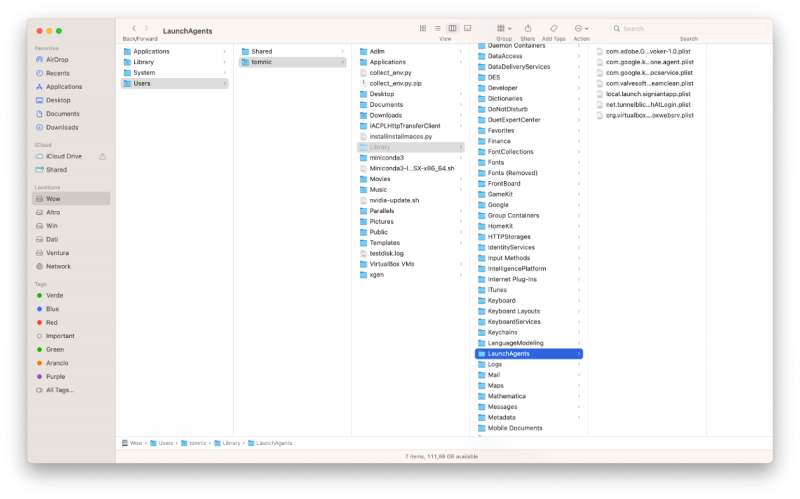Expand the Developer folder chevron
Screen dimensions: 800x499
click(579, 88)
